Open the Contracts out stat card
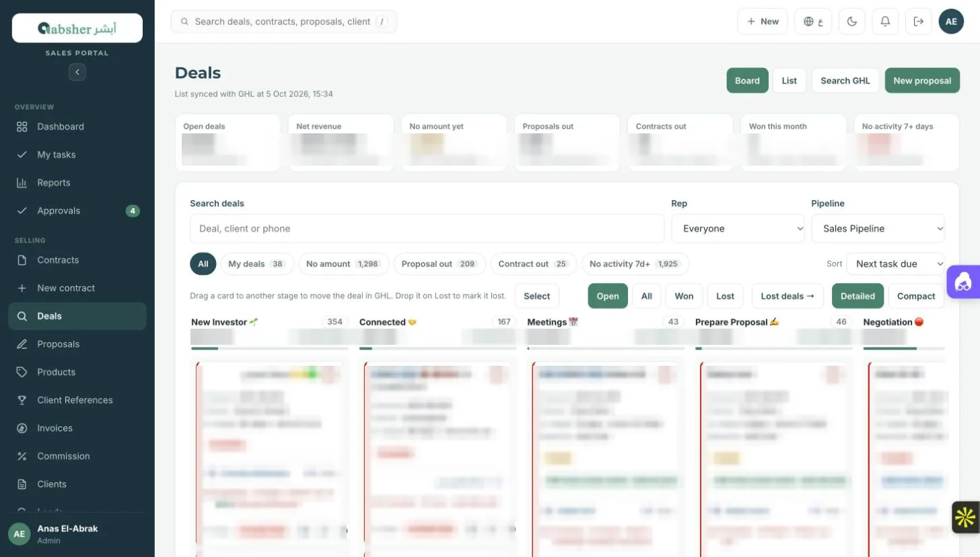 pyautogui.click(x=680, y=142)
